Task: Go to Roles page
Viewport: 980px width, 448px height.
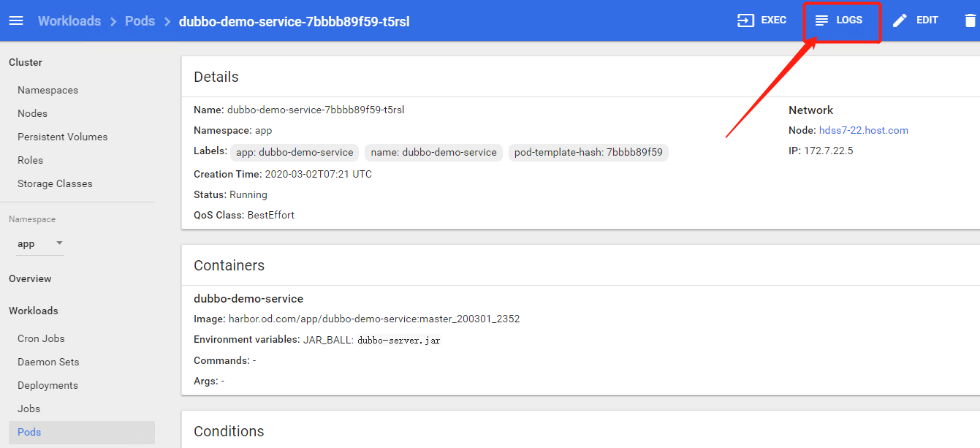Action: tap(30, 160)
